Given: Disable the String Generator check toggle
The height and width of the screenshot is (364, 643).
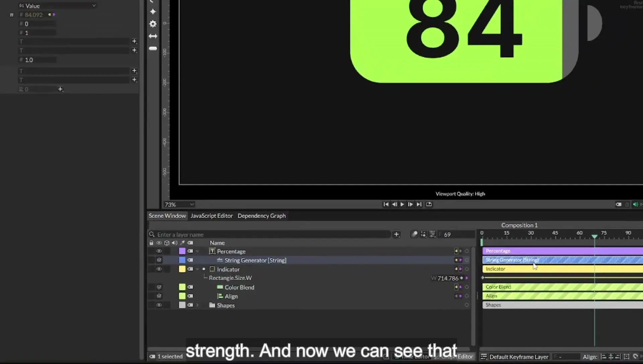Looking at the screenshot, I should (x=159, y=260).
